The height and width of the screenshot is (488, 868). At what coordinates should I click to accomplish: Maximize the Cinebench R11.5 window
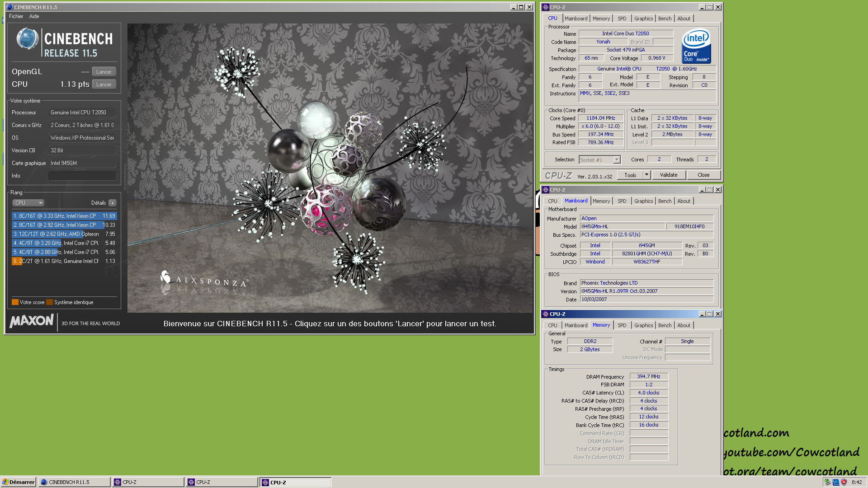[x=521, y=7]
